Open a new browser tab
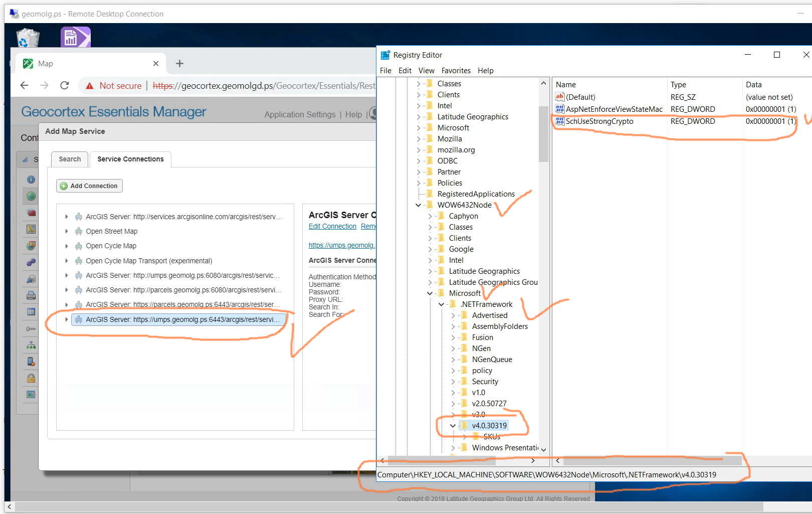This screenshot has width=812, height=514. pos(179,63)
